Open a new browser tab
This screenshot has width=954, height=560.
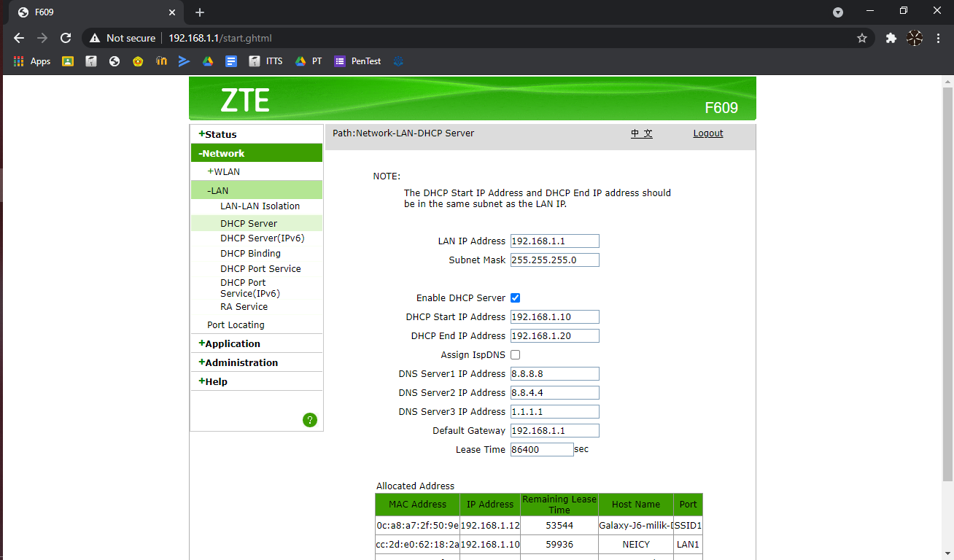(200, 12)
